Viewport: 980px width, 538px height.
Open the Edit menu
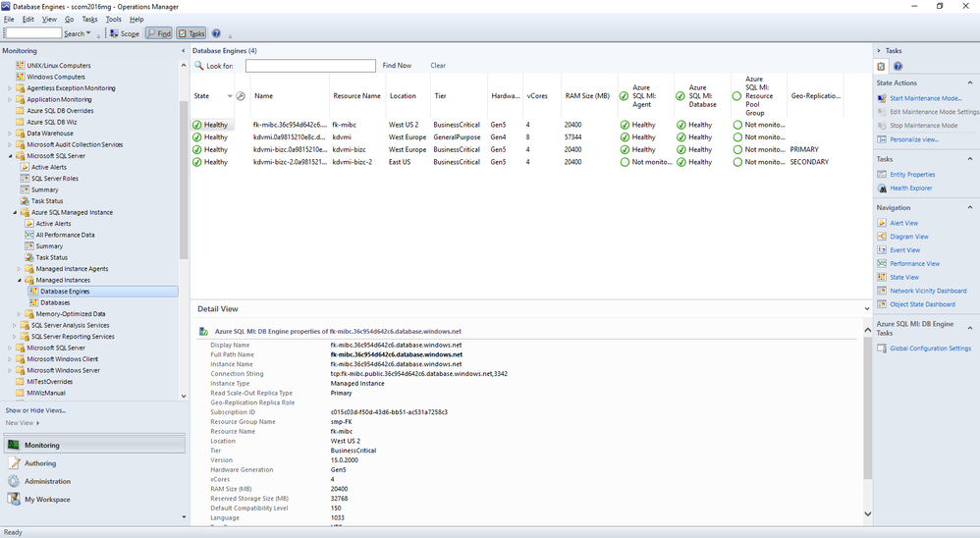click(28, 20)
